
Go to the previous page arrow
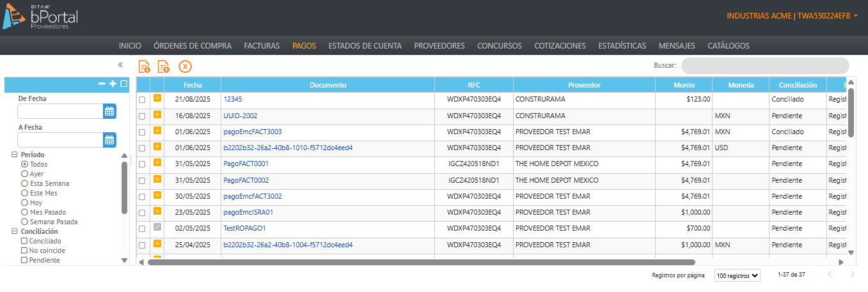[830, 275]
